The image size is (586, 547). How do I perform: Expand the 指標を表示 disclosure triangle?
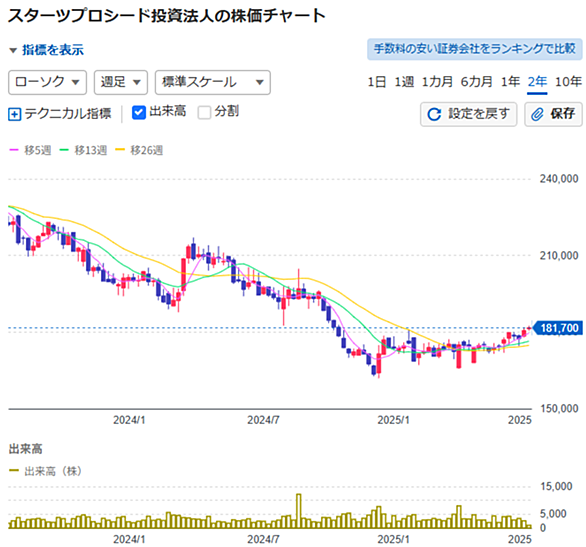pyautogui.click(x=13, y=50)
